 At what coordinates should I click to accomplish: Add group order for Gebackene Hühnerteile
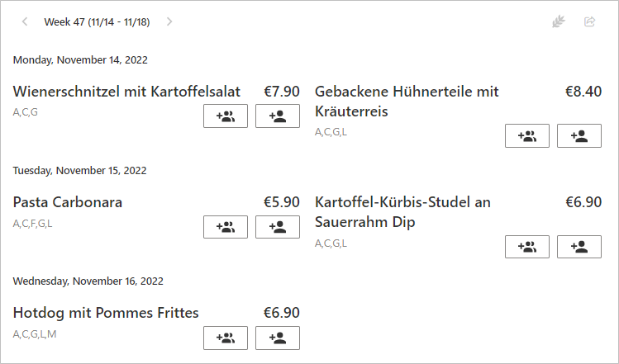point(527,136)
